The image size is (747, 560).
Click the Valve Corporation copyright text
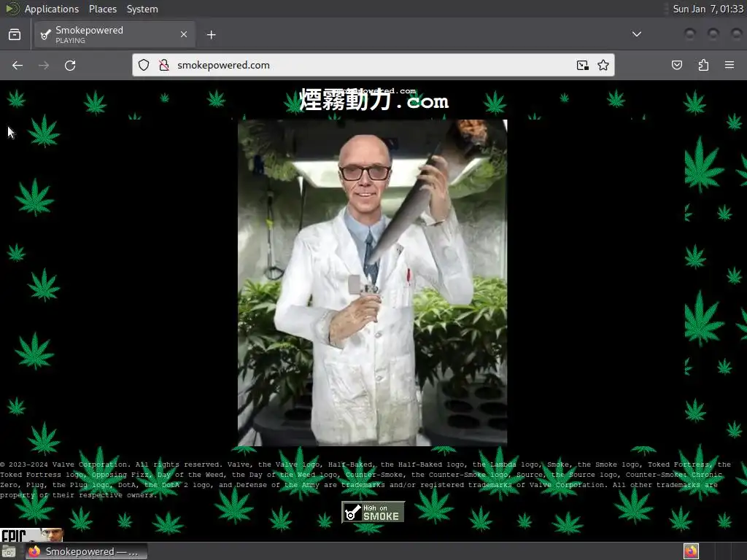365,480
